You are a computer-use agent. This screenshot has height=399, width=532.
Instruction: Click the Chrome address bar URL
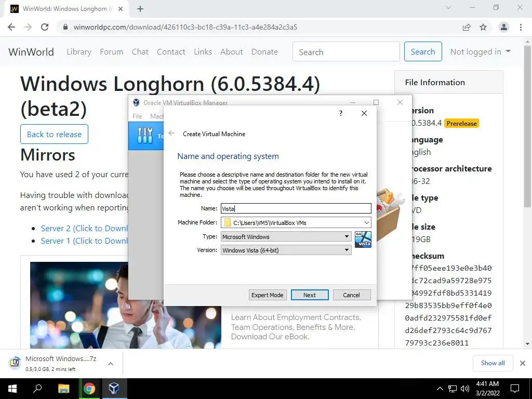(x=185, y=27)
